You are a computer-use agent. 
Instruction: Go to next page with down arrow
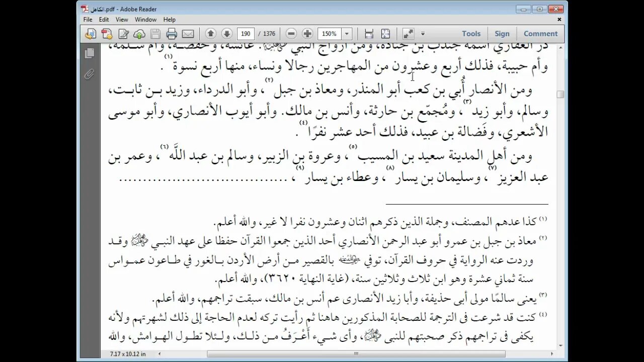pos(227,34)
